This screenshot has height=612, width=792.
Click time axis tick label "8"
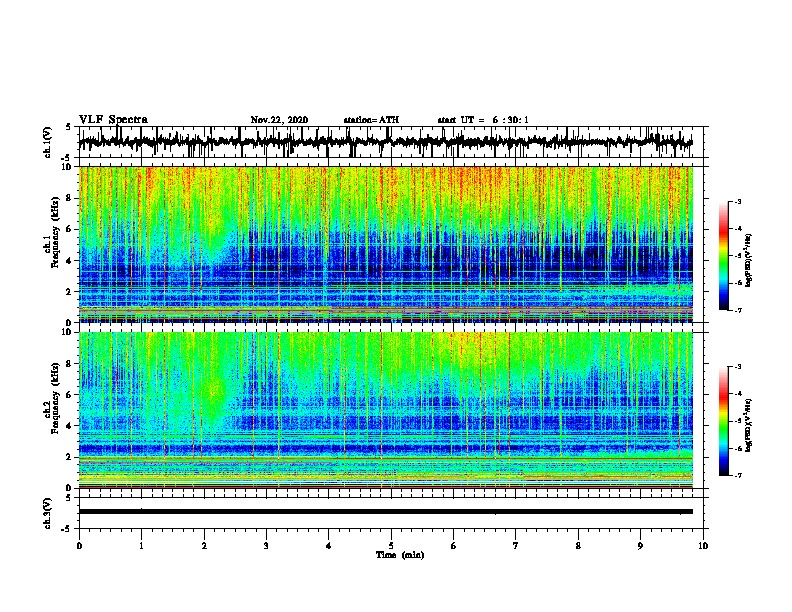578,545
